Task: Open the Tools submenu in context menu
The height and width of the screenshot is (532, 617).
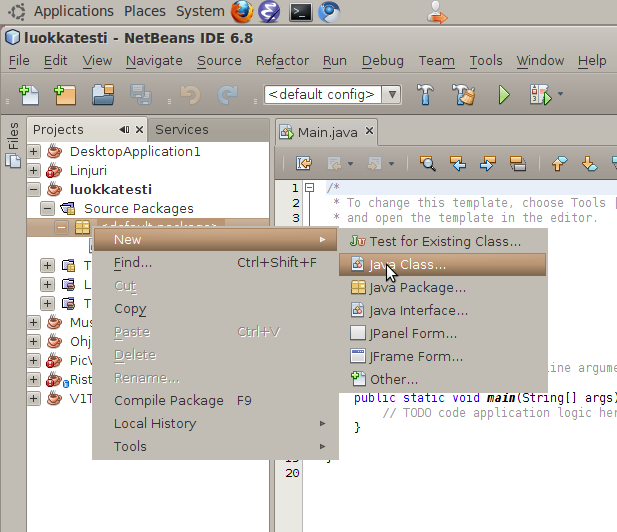Action: [215, 447]
